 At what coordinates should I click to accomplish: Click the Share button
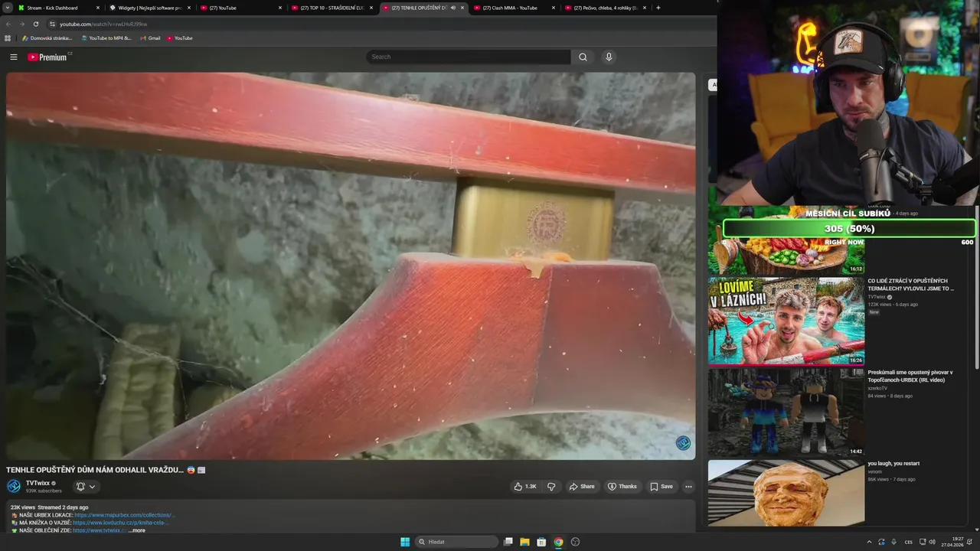tap(582, 487)
